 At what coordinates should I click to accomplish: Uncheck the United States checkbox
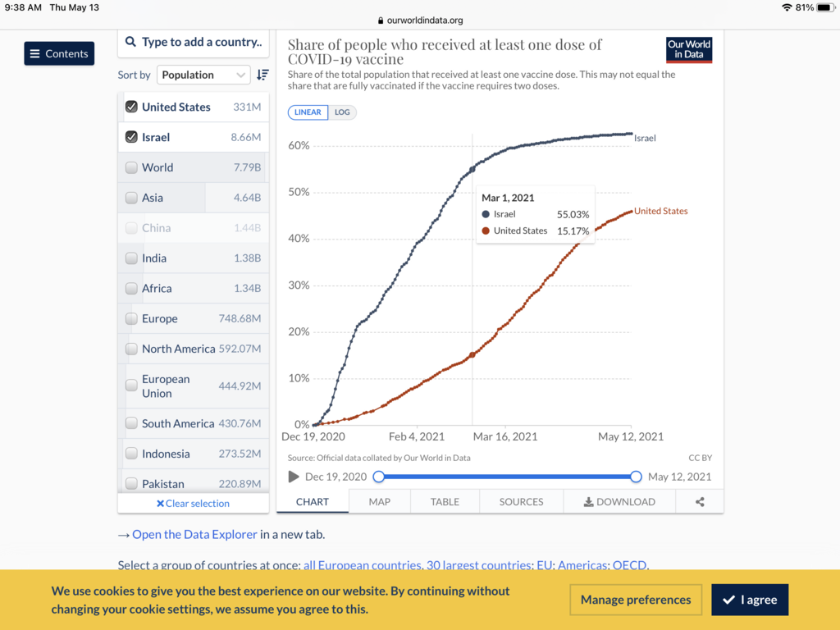131,107
